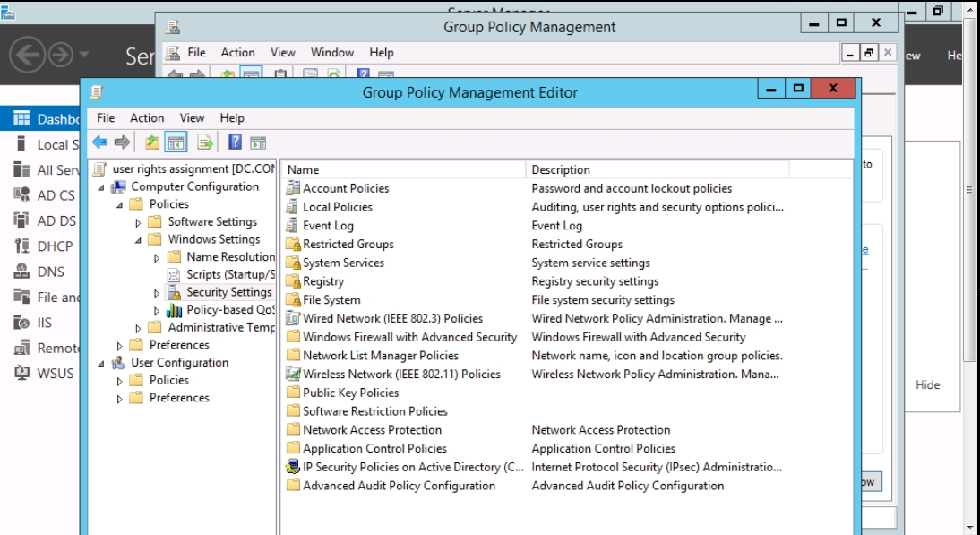
Task: Select Advanced Audit Policy Configuration row
Action: pos(399,486)
